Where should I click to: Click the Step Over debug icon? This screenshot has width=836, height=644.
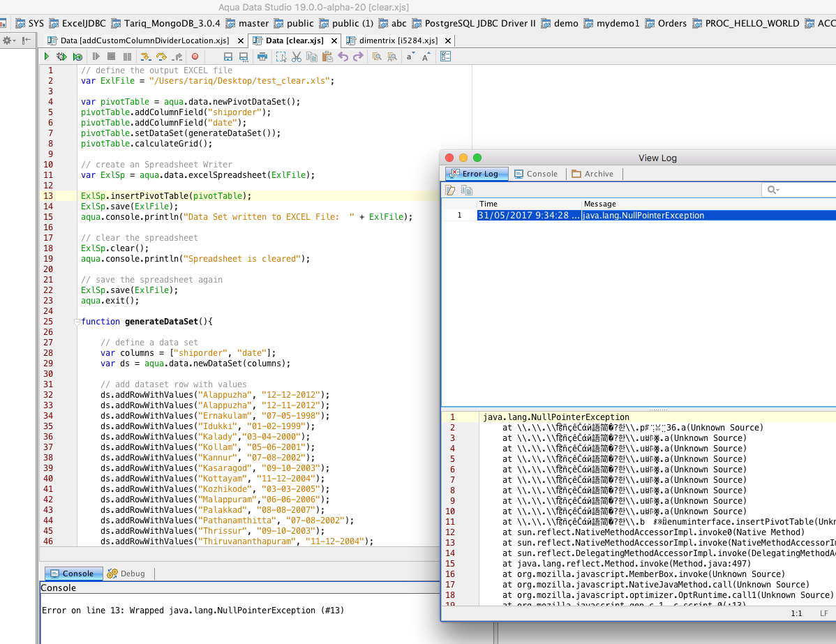point(161,57)
